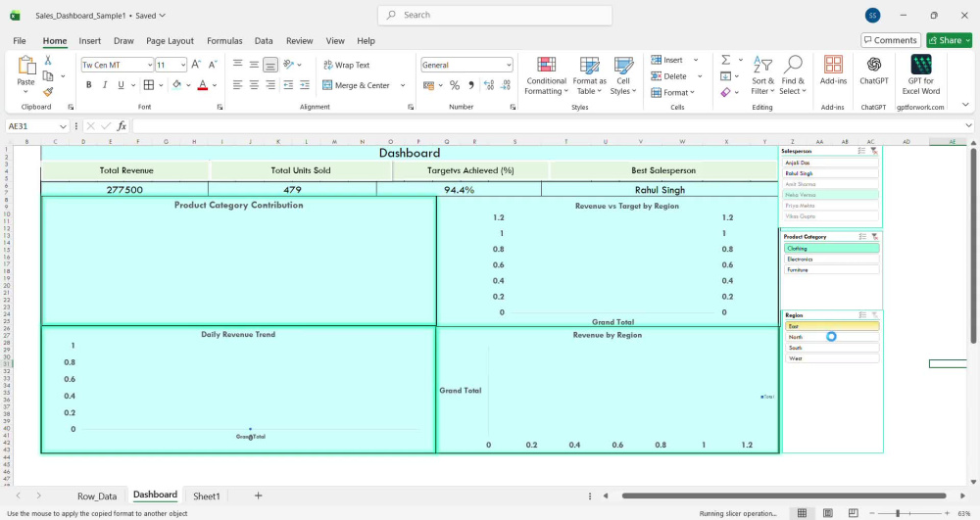The width and height of the screenshot is (980, 520).
Task: Toggle Bottom Align button
Action: (270, 65)
